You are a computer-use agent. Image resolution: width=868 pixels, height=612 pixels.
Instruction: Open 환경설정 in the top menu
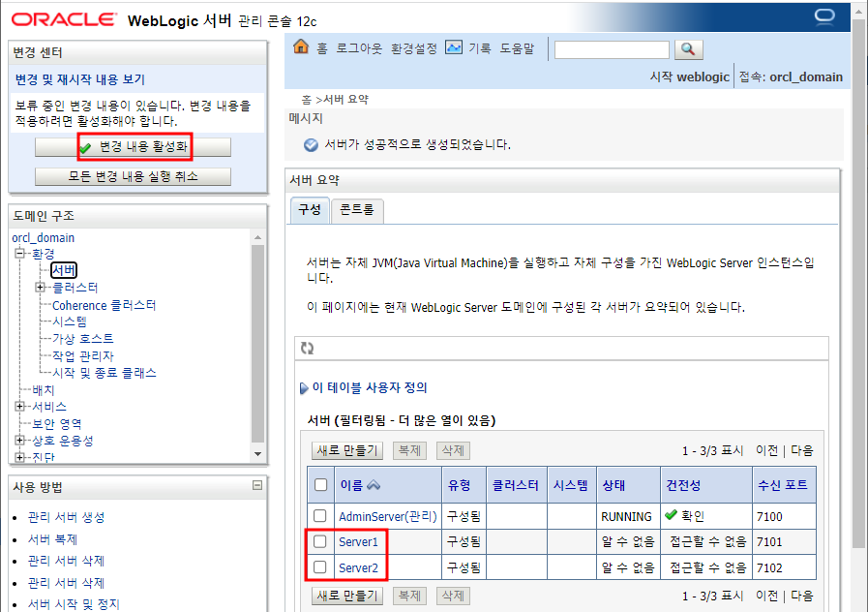tap(414, 48)
